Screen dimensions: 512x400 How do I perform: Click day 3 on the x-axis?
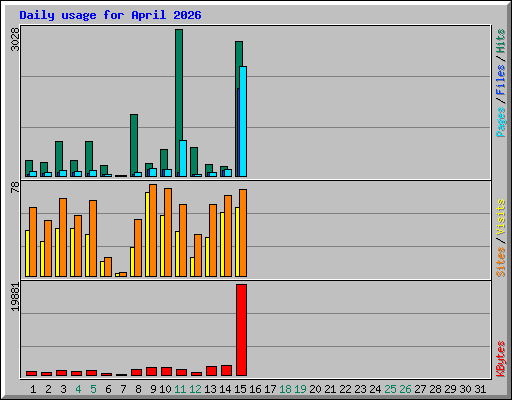click(63, 389)
